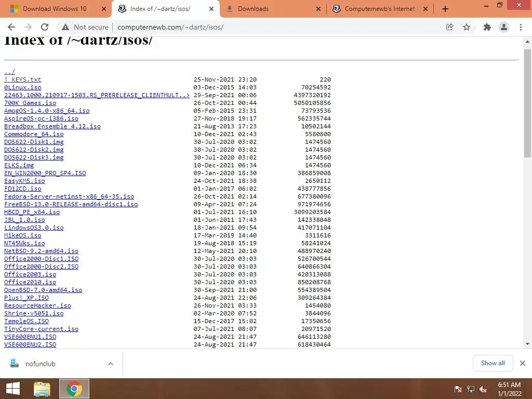The image size is (532, 399).
Task: Click the Chrome taskbar icon
Action: [74, 389]
